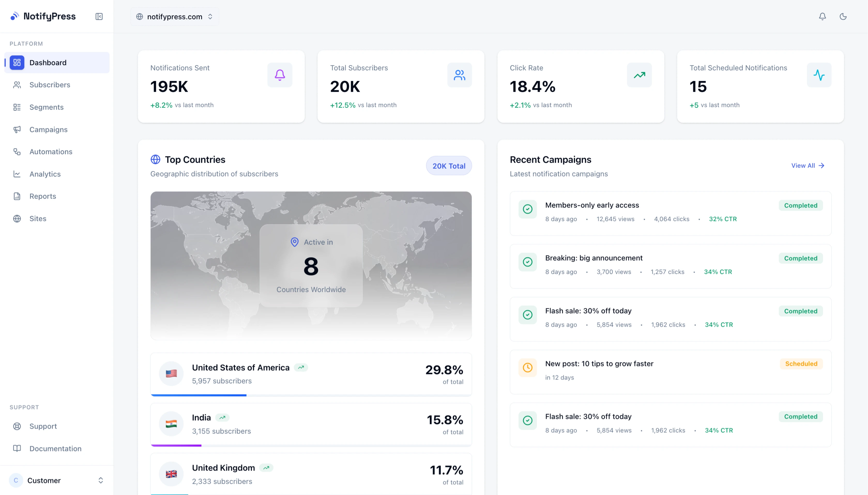This screenshot has height=495, width=868.
Task: Click the Scheduled status badge
Action: click(x=801, y=364)
